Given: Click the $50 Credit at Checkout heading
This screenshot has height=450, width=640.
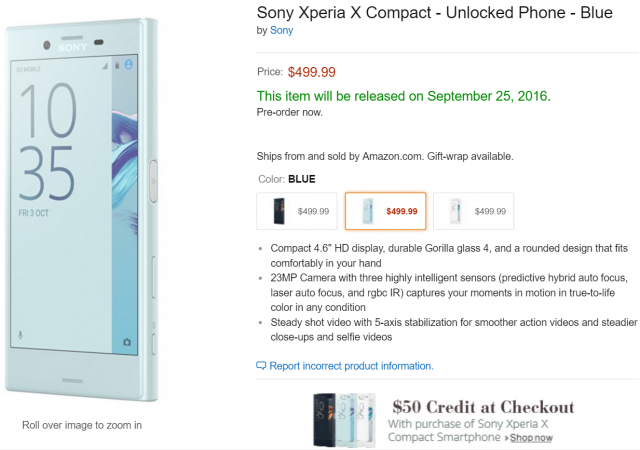Looking at the screenshot, I should tap(483, 407).
